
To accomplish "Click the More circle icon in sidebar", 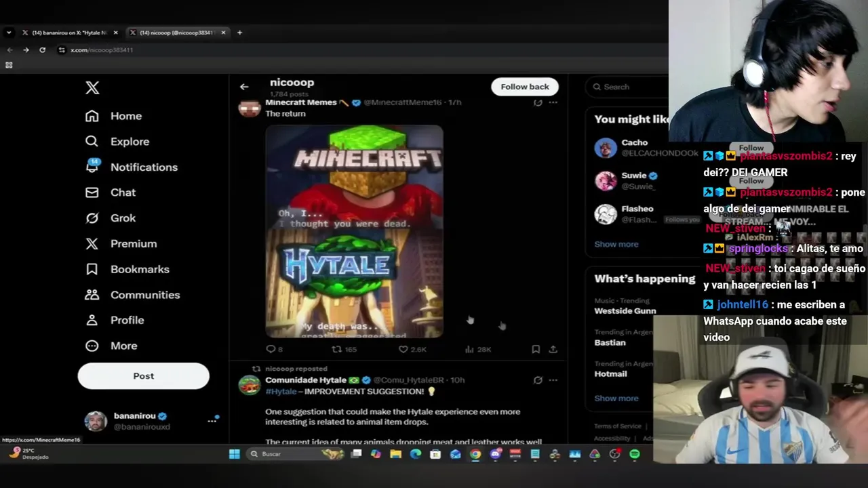I will click(x=92, y=346).
